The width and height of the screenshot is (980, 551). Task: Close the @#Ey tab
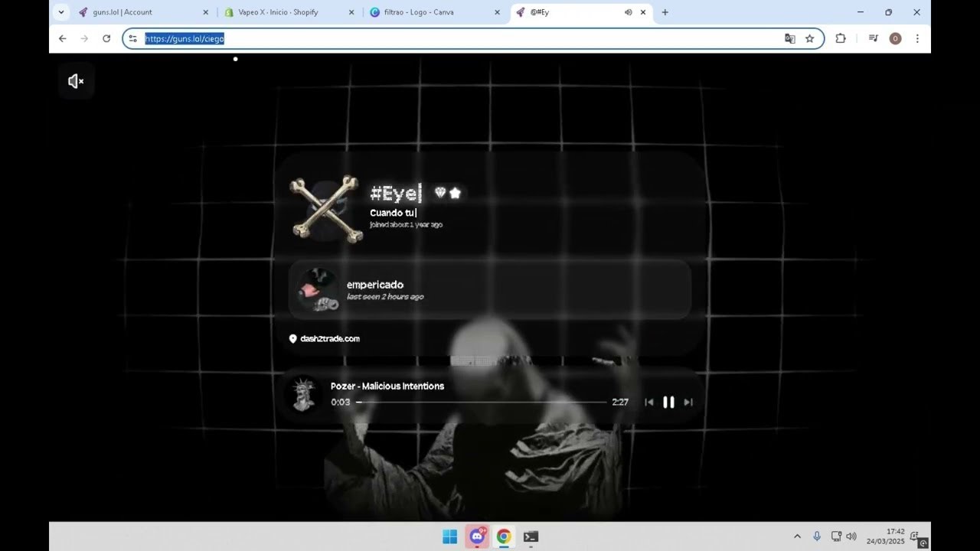click(x=643, y=12)
